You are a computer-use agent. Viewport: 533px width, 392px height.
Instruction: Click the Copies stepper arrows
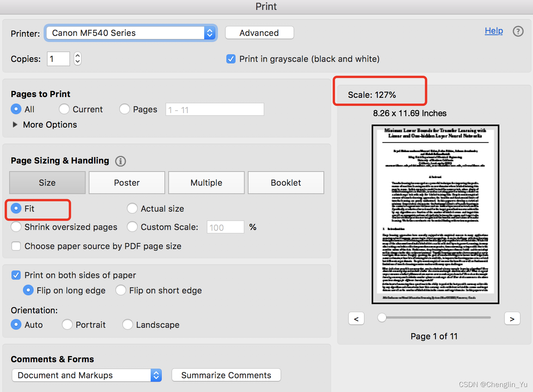(78, 59)
